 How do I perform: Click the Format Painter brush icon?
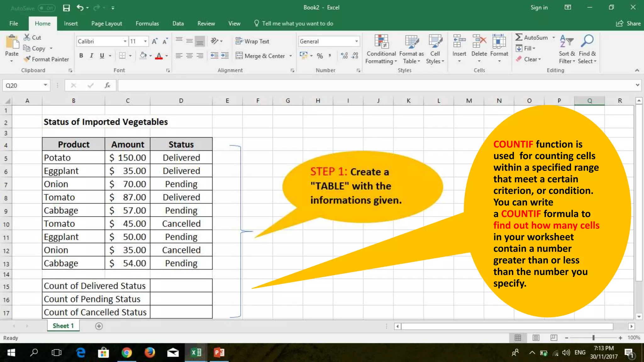pyautogui.click(x=27, y=59)
